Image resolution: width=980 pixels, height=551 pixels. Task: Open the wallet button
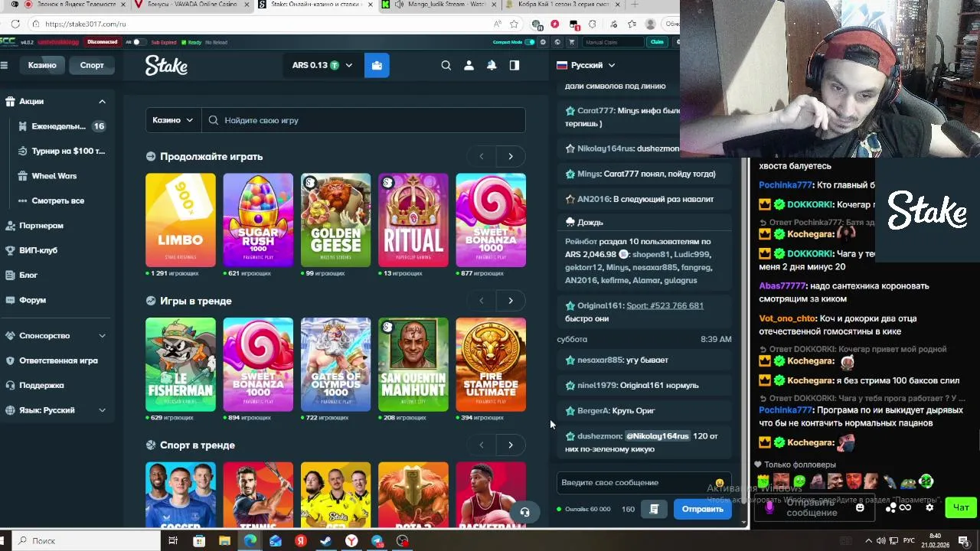[377, 66]
